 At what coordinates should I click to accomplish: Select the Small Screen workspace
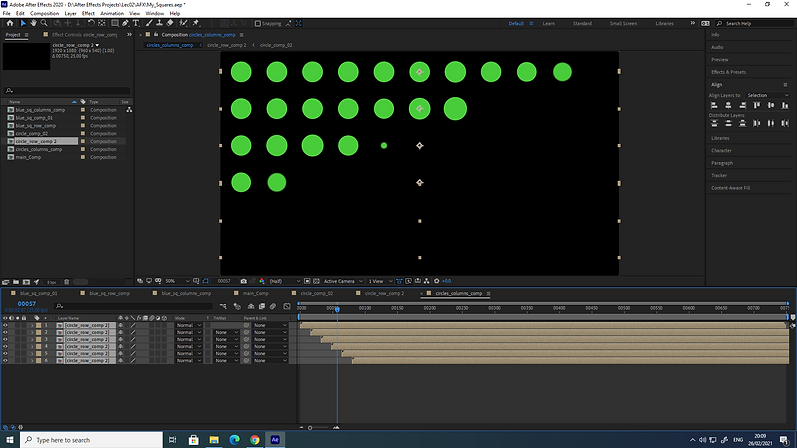tap(623, 23)
